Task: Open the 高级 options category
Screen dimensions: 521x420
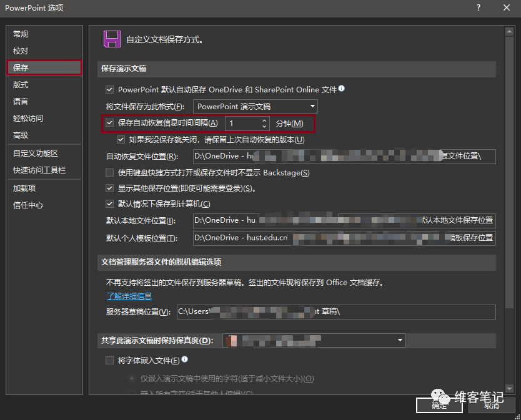Action: 21,135
